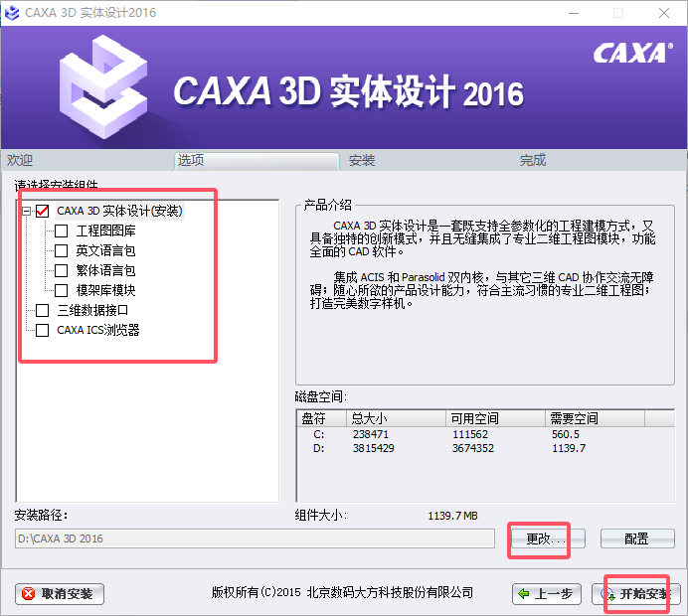Click the green back arrow on 上一步
Image resolution: width=688 pixels, height=616 pixels.
(x=524, y=594)
